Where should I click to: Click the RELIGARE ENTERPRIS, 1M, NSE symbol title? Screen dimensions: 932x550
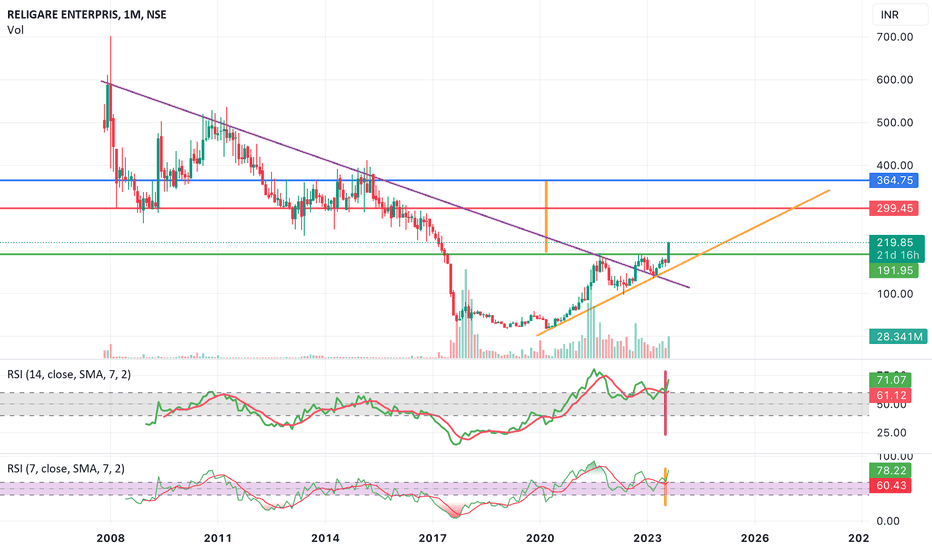point(87,15)
